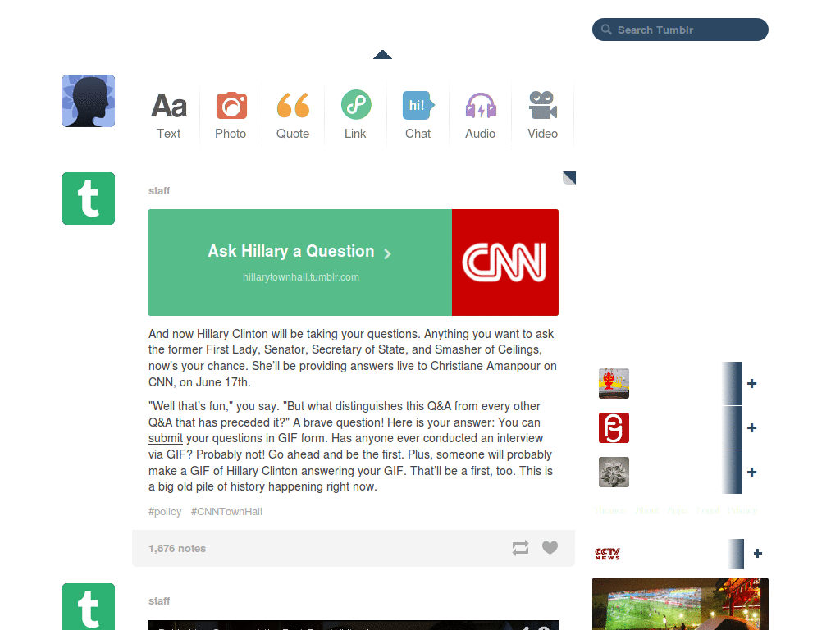Create a new Quote post

pos(293,116)
